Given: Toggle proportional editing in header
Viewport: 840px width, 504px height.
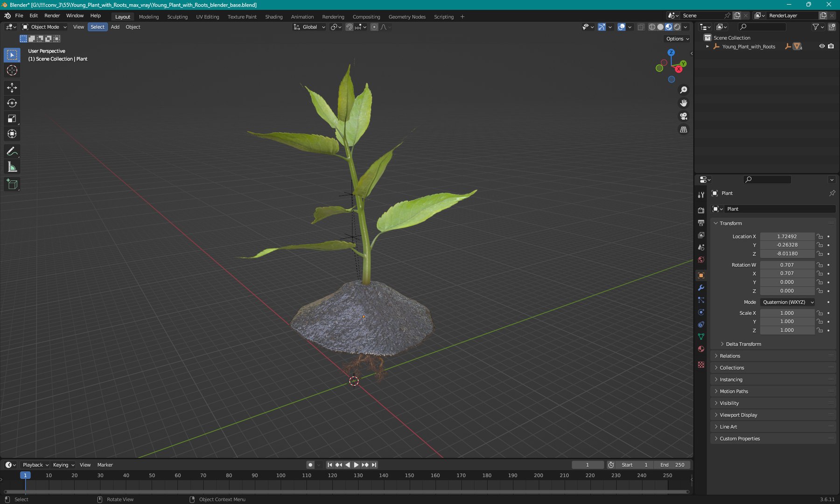Looking at the screenshot, I should coord(374,27).
